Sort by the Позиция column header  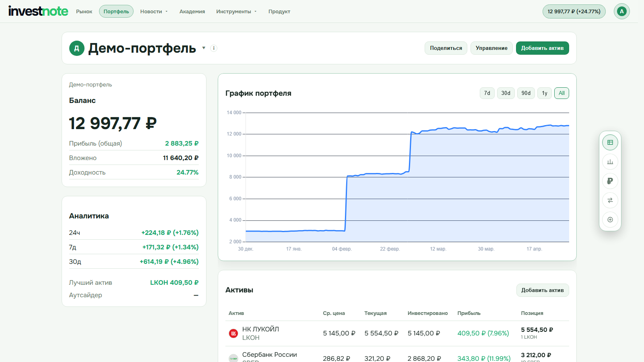532,313
